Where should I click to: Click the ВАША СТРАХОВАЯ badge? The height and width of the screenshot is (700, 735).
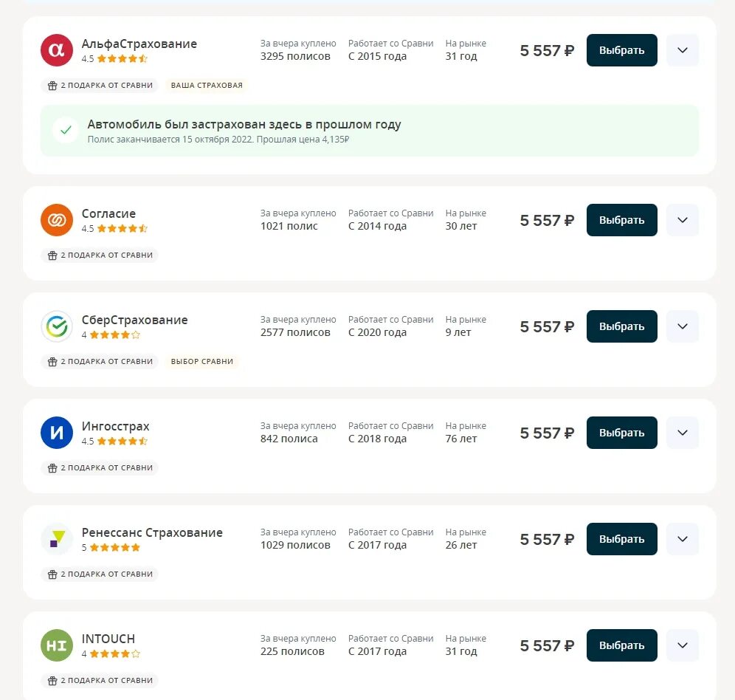click(x=207, y=86)
